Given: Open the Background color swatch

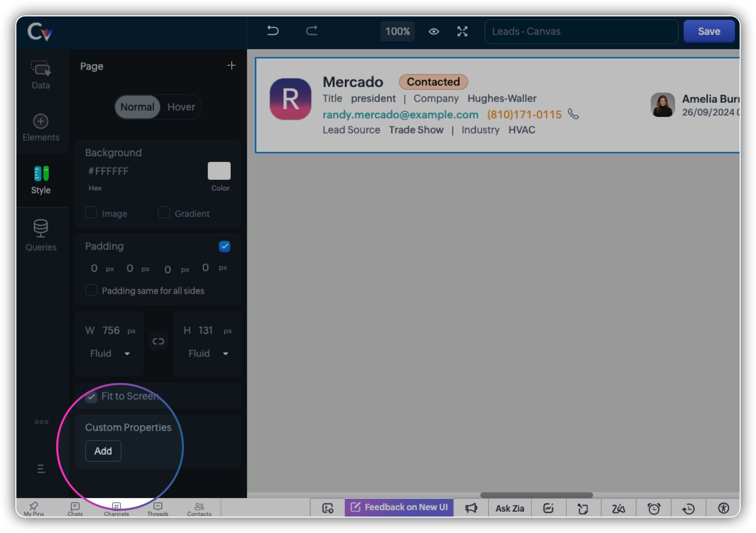Looking at the screenshot, I should pyautogui.click(x=219, y=171).
